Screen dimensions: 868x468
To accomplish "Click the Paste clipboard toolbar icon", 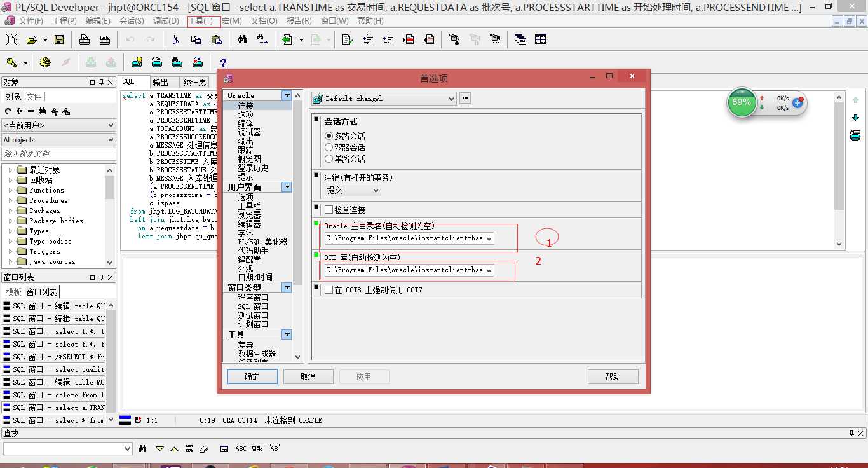I will pyautogui.click(x=216, y=39).
